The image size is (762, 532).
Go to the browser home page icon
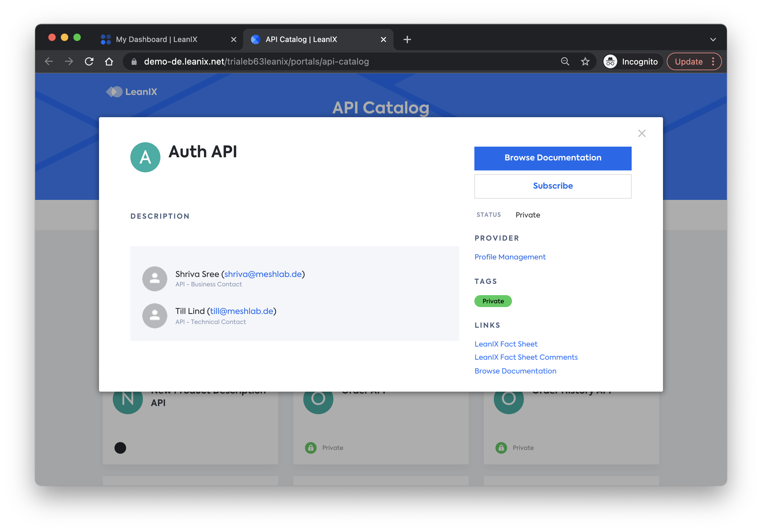[109, 61]
